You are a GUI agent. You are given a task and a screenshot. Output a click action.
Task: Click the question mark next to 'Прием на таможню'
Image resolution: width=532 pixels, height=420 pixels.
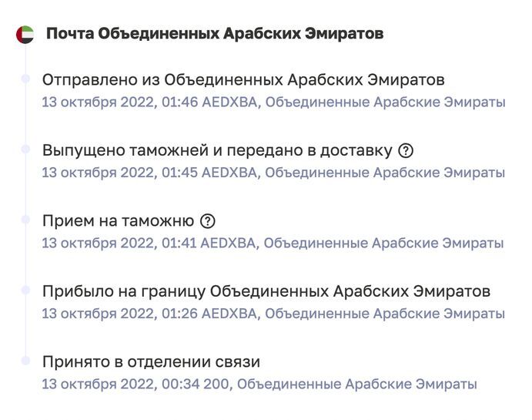click(207, 222)
